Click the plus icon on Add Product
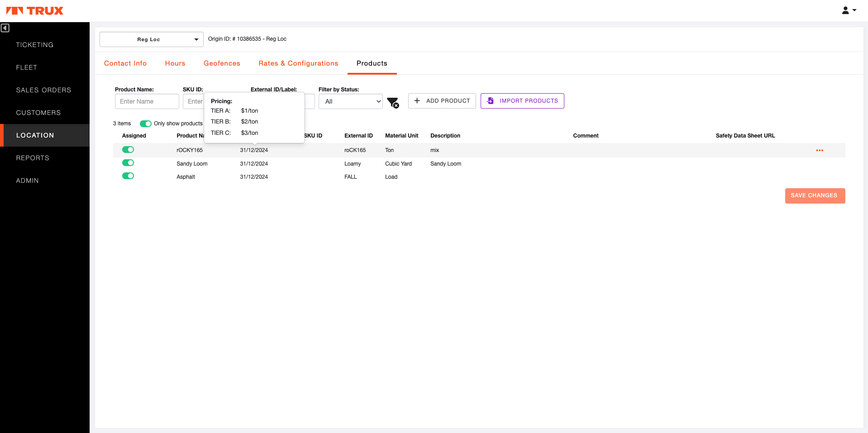Viewport: 868px width, 433px height. [417, 101]
